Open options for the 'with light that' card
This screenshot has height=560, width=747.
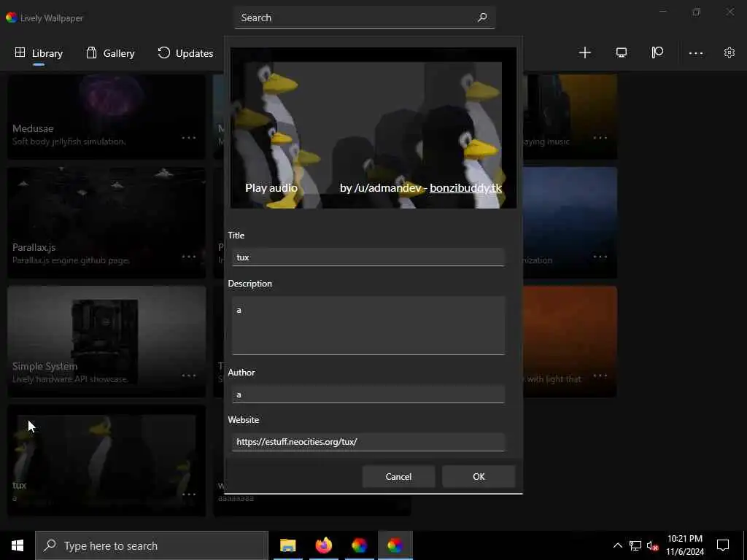600,376
